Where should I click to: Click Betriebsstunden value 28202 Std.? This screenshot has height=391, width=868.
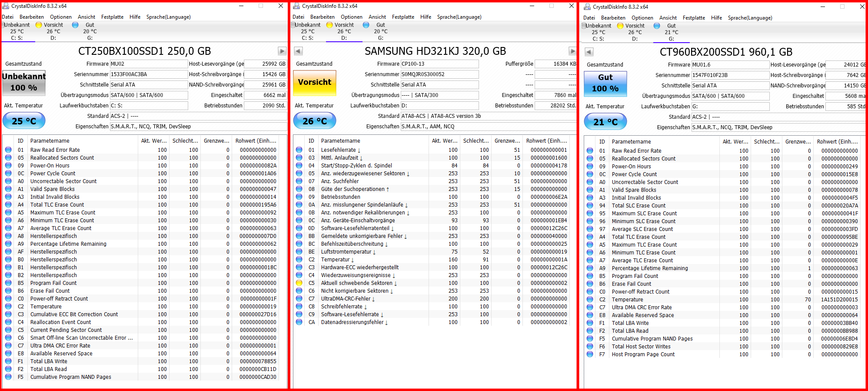tap(555, 106)
